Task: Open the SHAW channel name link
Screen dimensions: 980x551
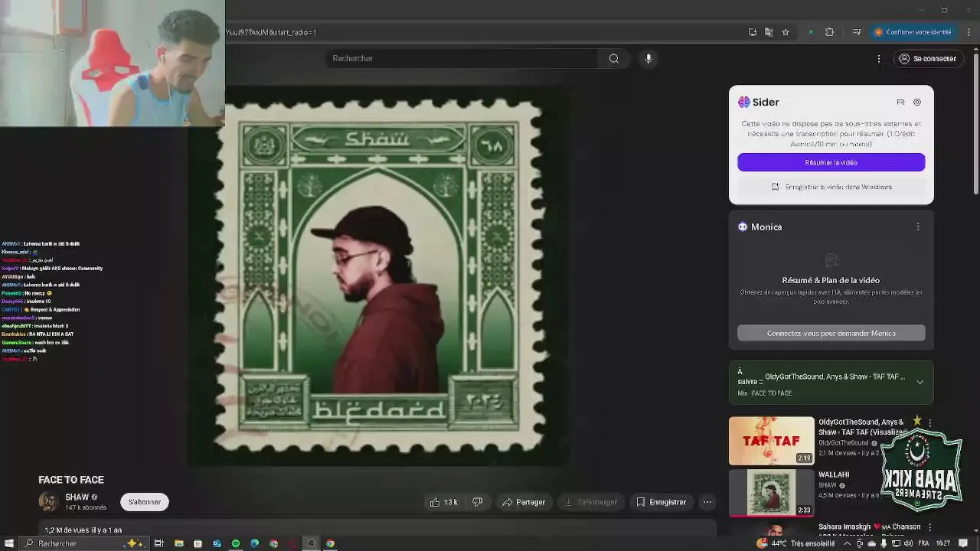Action: pyautogui.click(x=77, y=497)
